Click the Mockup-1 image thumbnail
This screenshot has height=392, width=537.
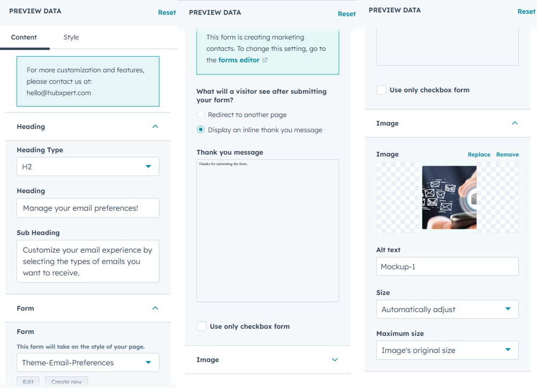[449, 198]
